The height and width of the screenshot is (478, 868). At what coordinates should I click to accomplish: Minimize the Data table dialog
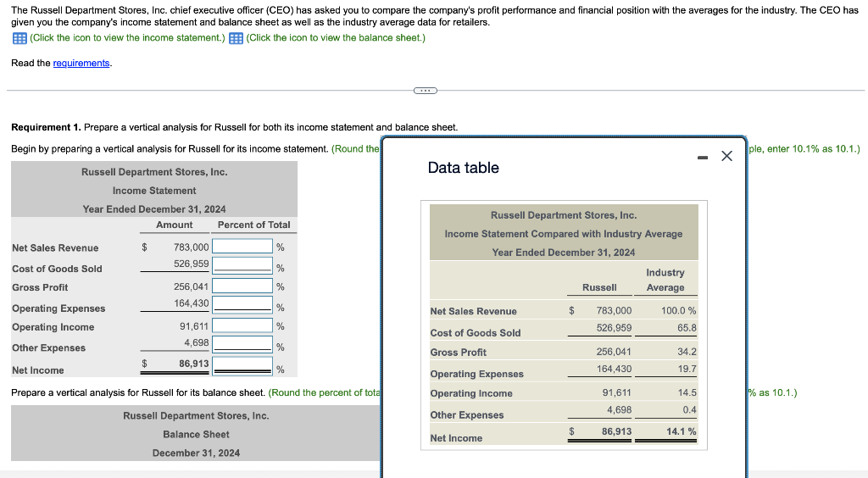[703, 158]
